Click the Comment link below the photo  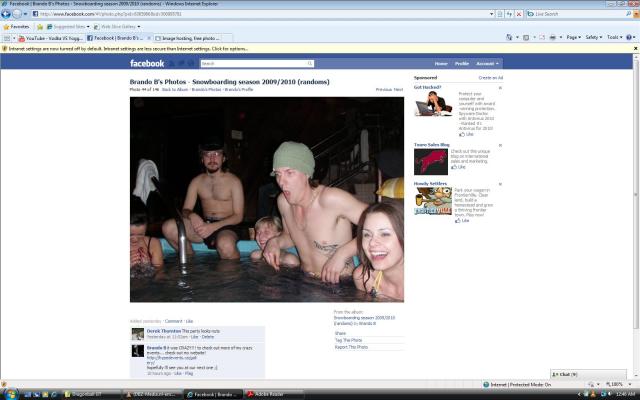(173, 321)
